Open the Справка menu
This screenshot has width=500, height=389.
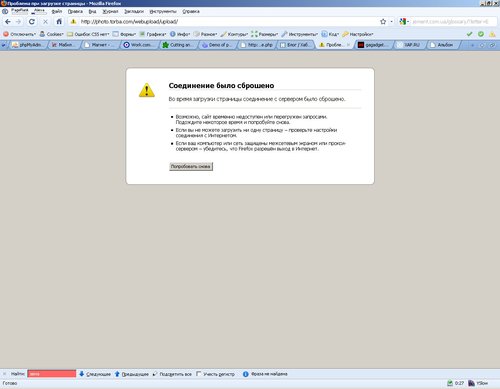pos(191,11)
